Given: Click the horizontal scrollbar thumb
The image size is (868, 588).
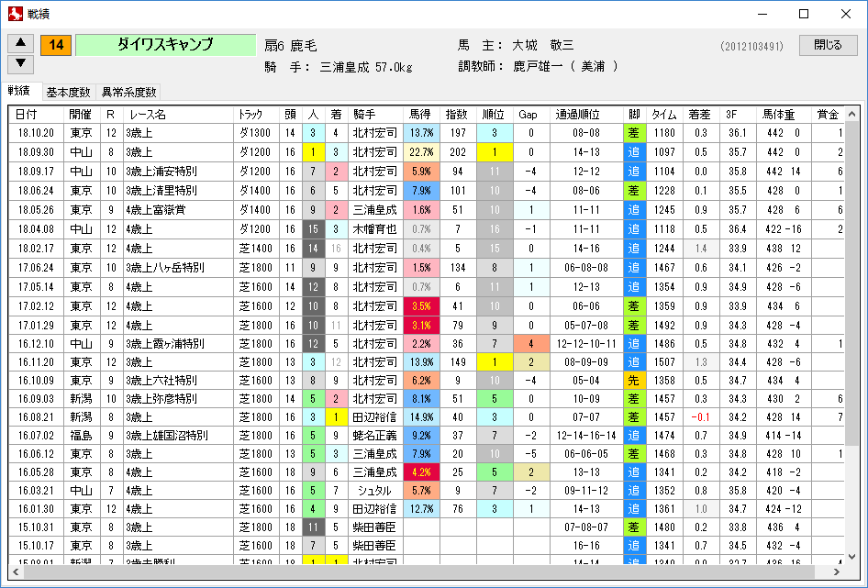Looking at the screenshot, I should [x=418, y=571].
